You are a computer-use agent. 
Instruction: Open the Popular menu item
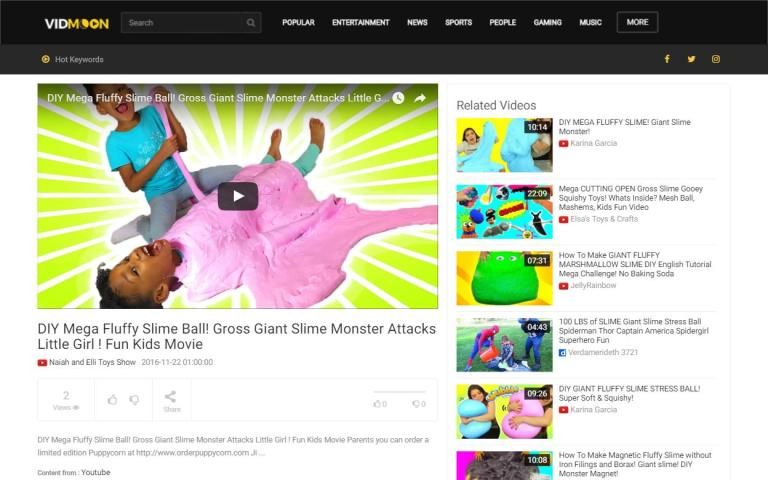pyautogui.click(x=298, y=22)
